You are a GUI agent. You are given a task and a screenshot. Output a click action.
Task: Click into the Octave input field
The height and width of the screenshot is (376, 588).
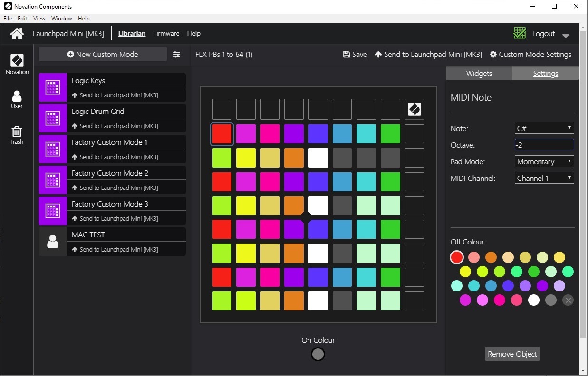[x=545, y=145]
